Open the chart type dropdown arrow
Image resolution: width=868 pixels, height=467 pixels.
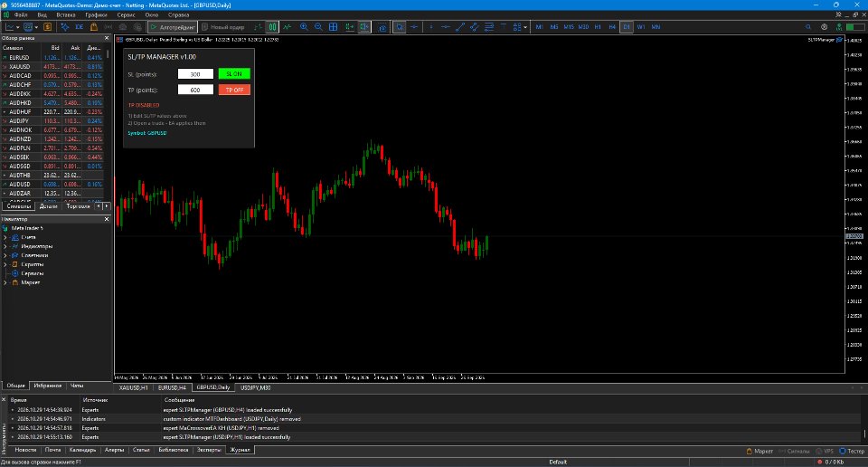pyautogui.click(x=18, y=26)
